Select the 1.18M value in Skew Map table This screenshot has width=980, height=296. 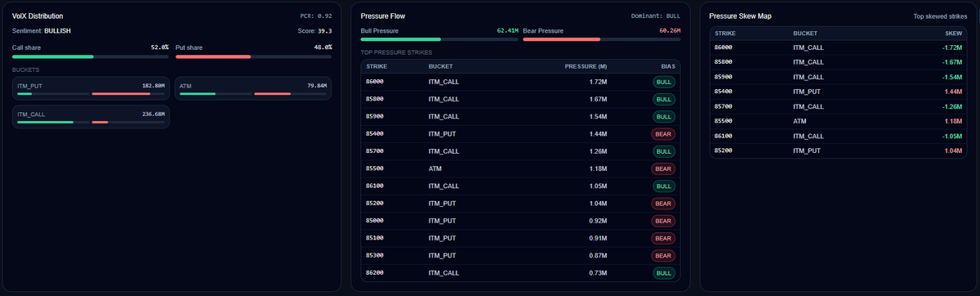(953, 122)
